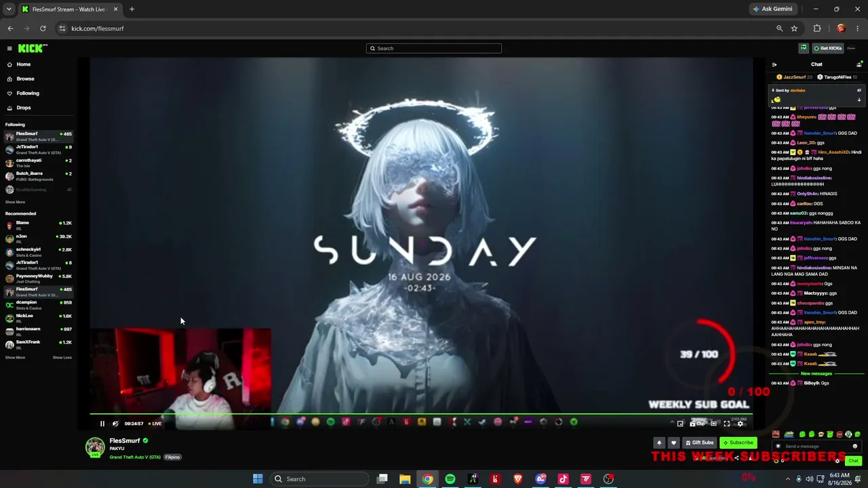This screenshot has height=488, width=868.
Task: Open TikTok from the taskbar
Action: pyautogui.click(x=564, y=479)
